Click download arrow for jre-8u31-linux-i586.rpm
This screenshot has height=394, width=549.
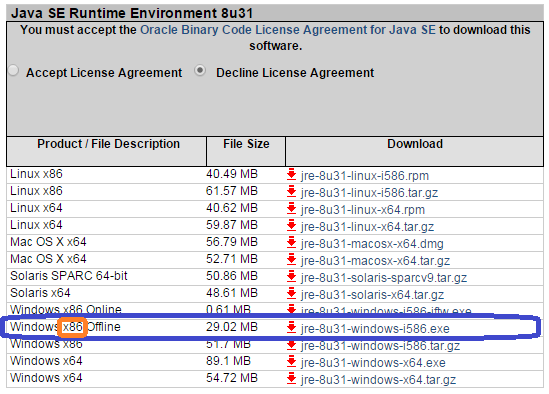point(291,174)
